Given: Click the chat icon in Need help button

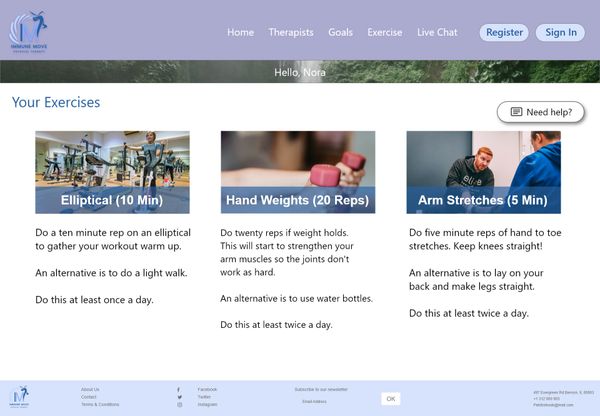Looking at the screenshot, I should coord(516,112).
